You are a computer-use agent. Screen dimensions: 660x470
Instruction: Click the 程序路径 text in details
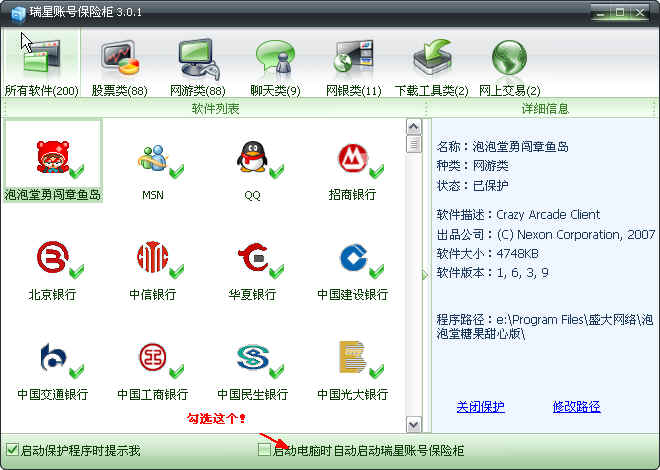pos(545,327)
